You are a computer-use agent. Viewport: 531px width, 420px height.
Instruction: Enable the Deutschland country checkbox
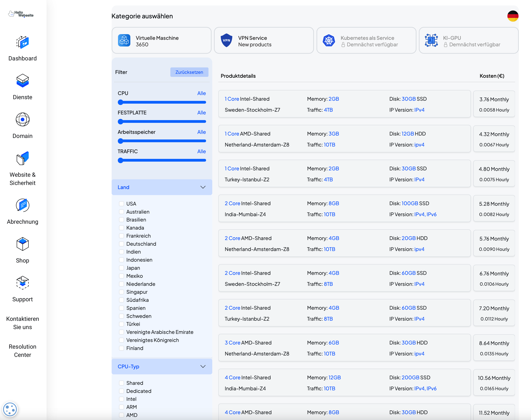pos(121,243)
